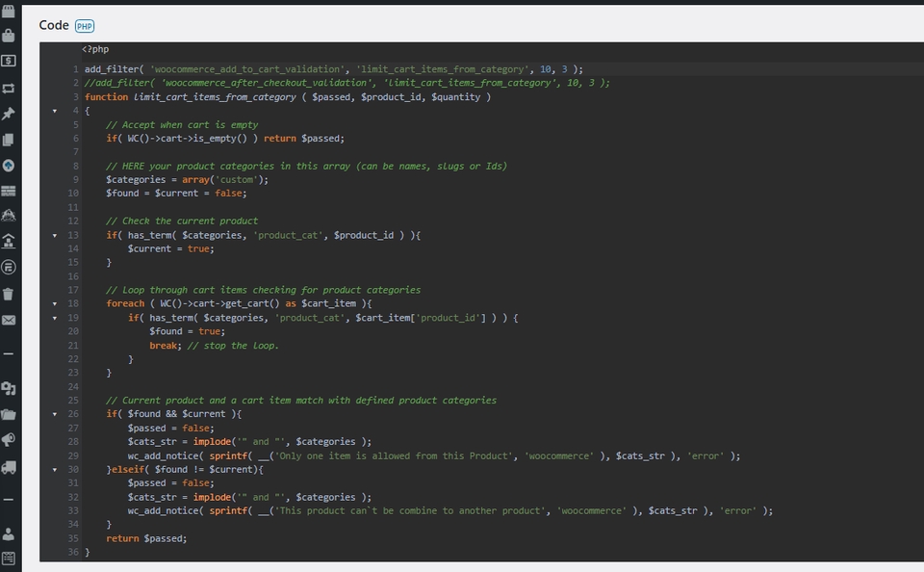Open the user profile icon in the sidebar

[x=9, y=533]
